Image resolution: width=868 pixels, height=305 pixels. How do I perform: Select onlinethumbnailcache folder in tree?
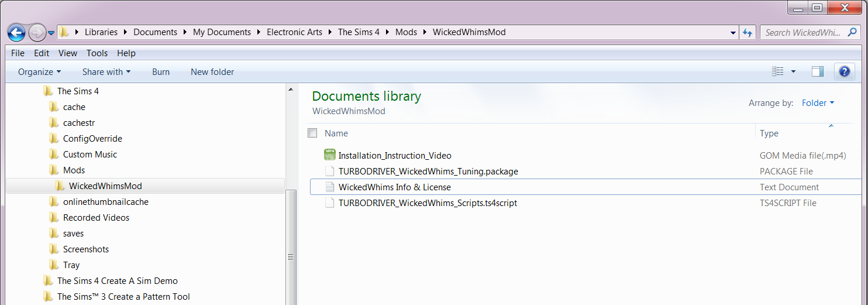(106, 202)
